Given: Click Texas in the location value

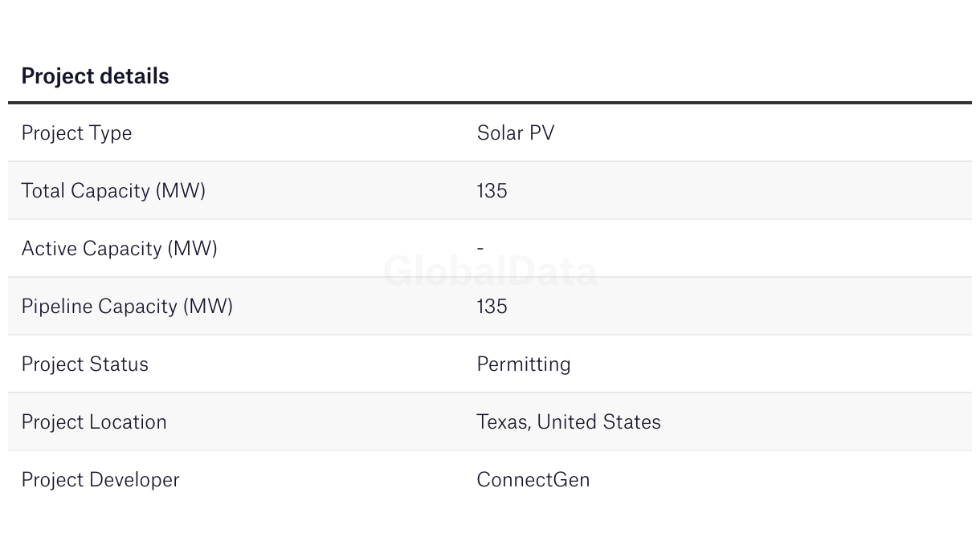Looking at the screenshot, I should coord(501,422).
